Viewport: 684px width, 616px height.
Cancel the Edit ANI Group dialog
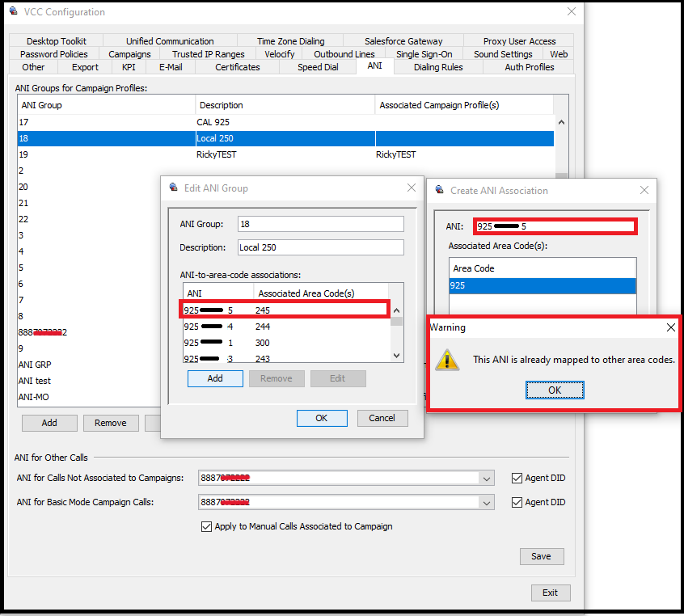(382, 418)
